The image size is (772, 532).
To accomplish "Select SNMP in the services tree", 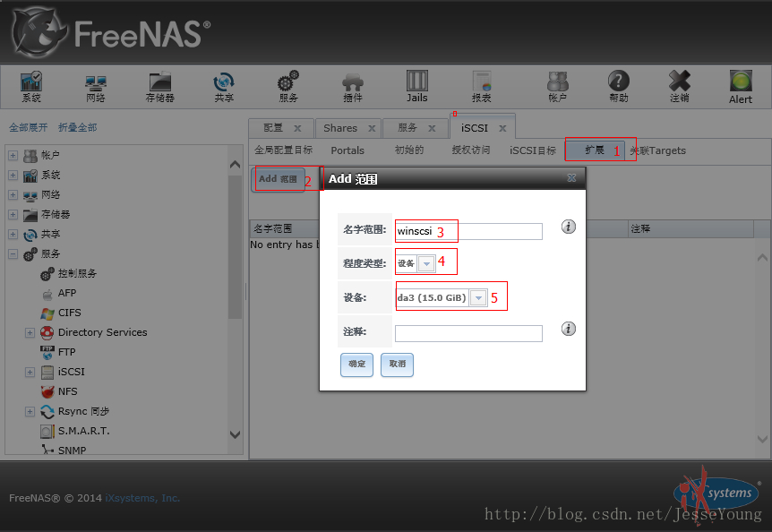I will (x=72, y=450).
